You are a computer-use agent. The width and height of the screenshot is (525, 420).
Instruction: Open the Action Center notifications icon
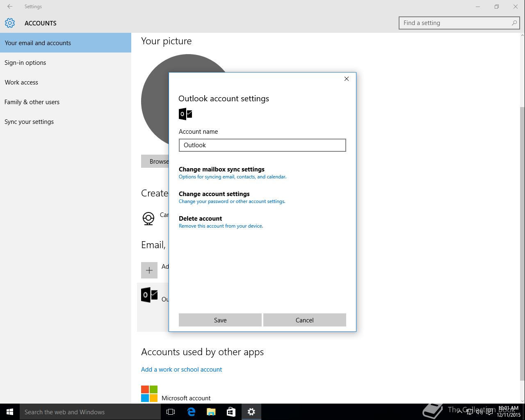pyautogui.click(x=489, y=412)
